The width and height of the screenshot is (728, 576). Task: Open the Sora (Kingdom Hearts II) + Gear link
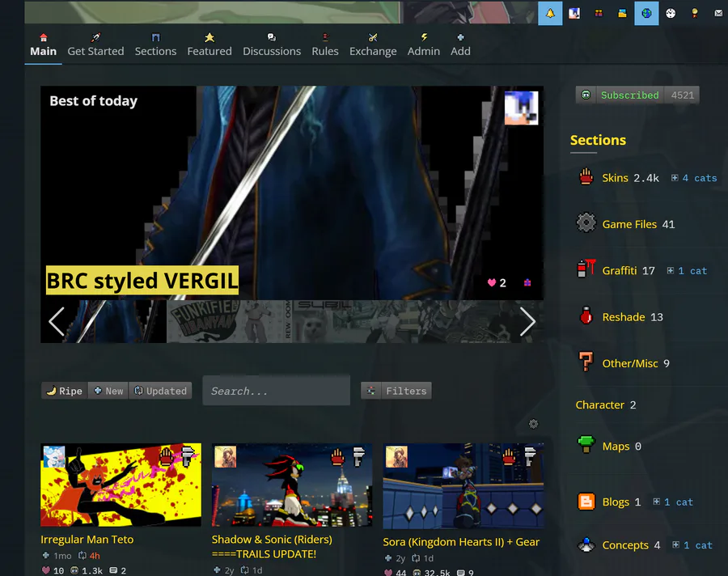[461, 542]
